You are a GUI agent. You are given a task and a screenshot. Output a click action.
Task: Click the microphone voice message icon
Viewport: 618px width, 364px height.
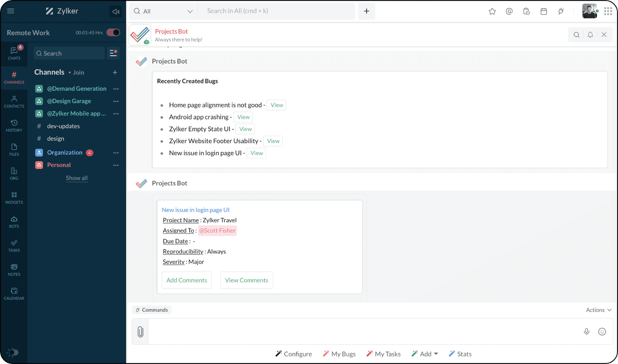pyautogui.click(x=586, y=332)
